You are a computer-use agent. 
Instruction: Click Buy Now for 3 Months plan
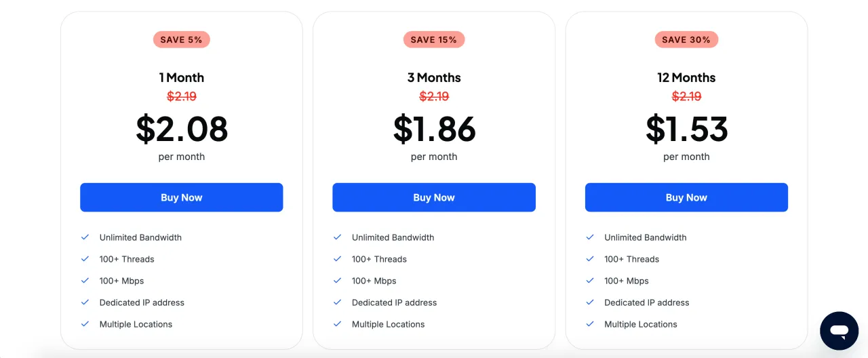point(434,197)
